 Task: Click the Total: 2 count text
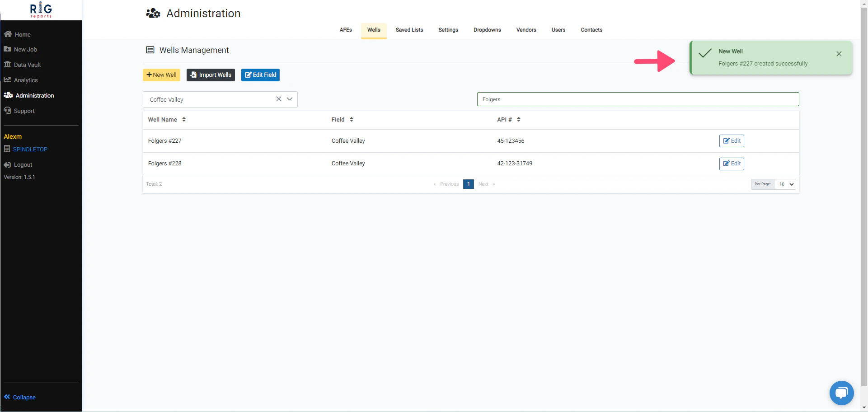pyautogui.click(x=154, y=184)
